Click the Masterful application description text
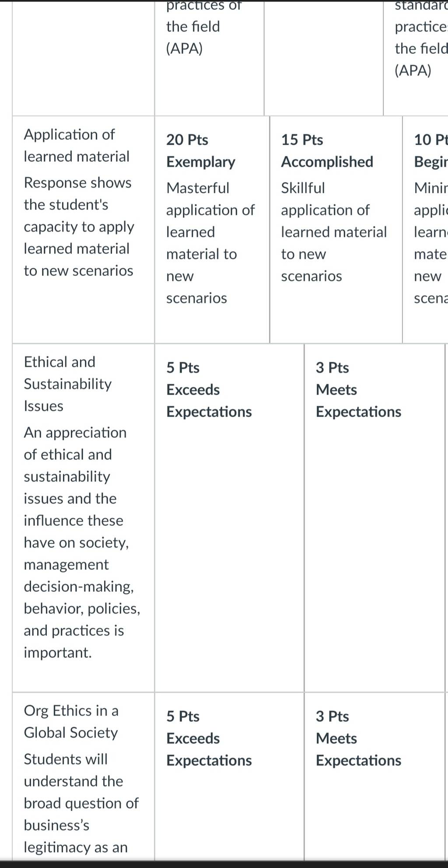The height and width of the screenshot is (868, 448). pos(210,243)
